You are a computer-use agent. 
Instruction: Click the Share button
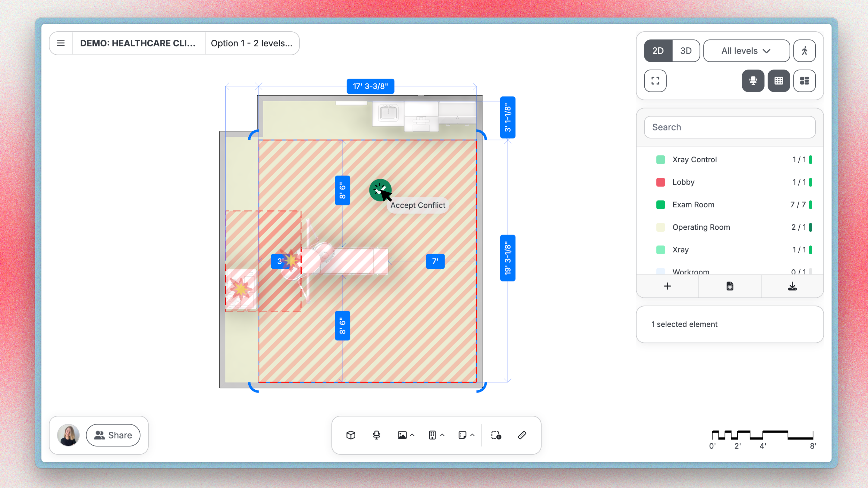[113, 435]
